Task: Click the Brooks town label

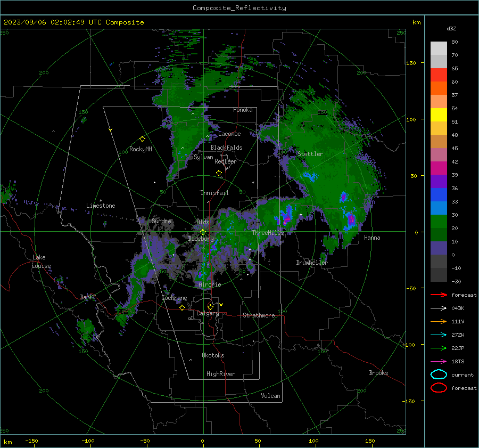Action: point(378,373)
